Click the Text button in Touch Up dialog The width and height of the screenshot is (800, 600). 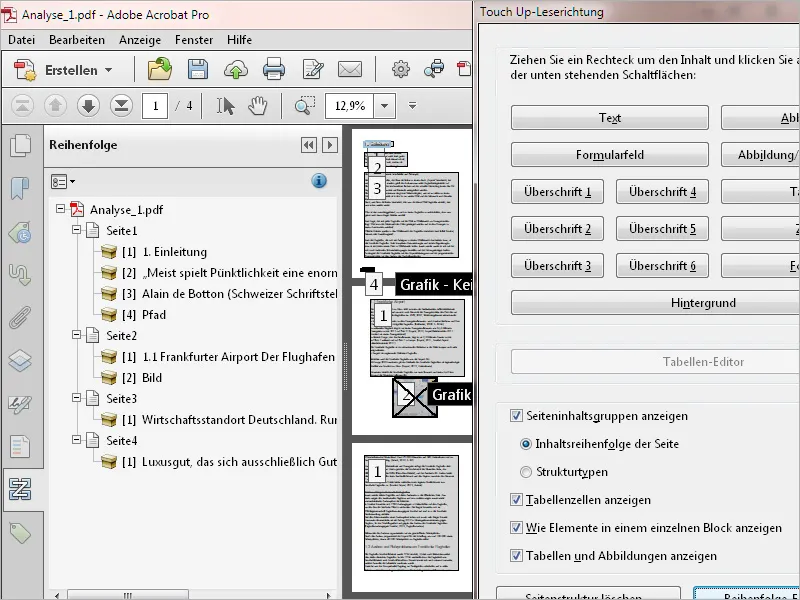point(610,118)
